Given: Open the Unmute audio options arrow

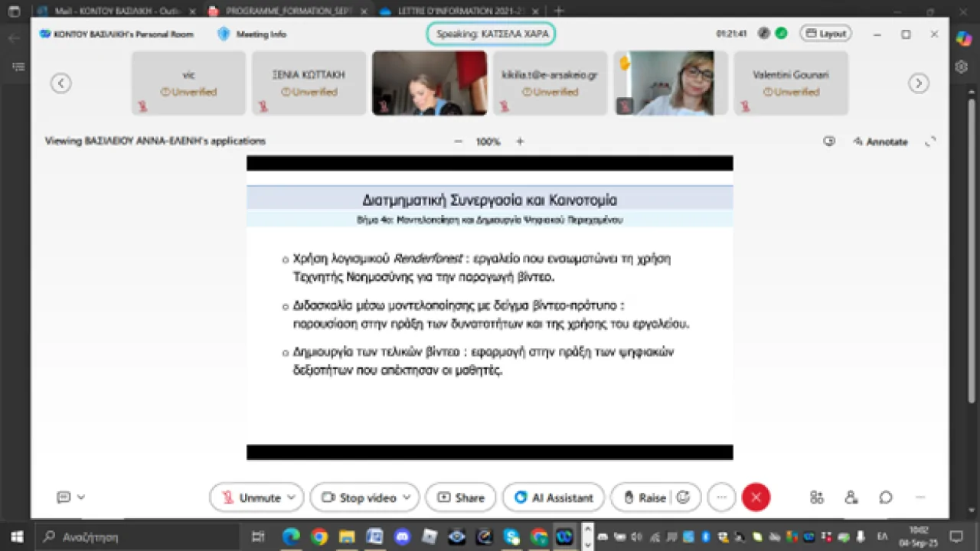Looking at the screenshot, I should (x=292, y=497).
